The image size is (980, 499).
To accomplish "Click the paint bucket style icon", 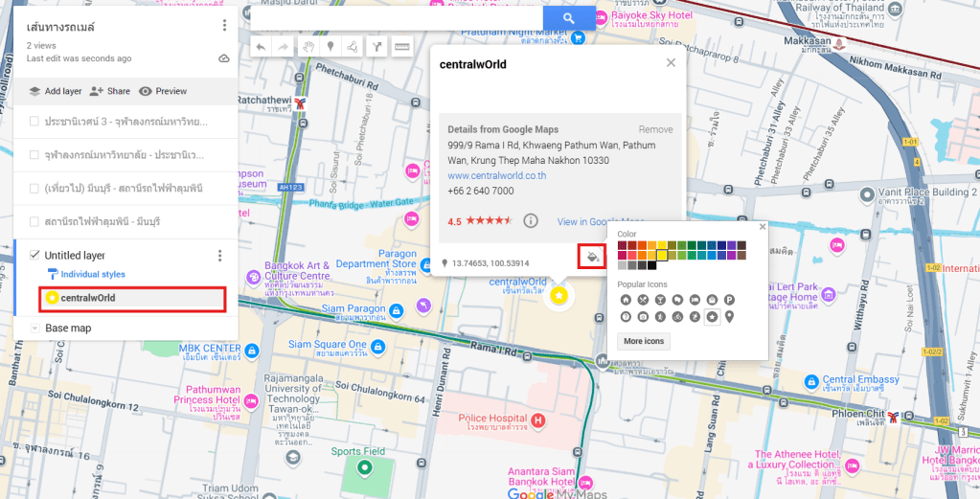I will point(592,257).
